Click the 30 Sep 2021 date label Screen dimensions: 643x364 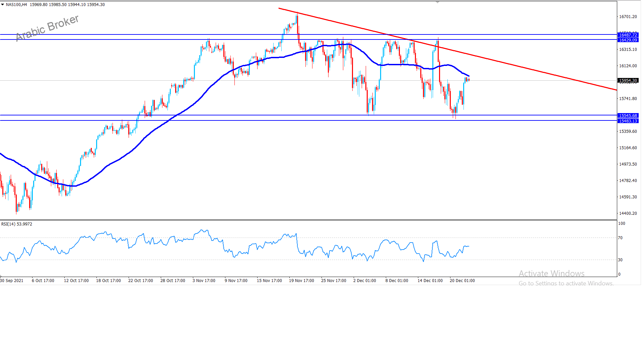click(x=12, y=281)
